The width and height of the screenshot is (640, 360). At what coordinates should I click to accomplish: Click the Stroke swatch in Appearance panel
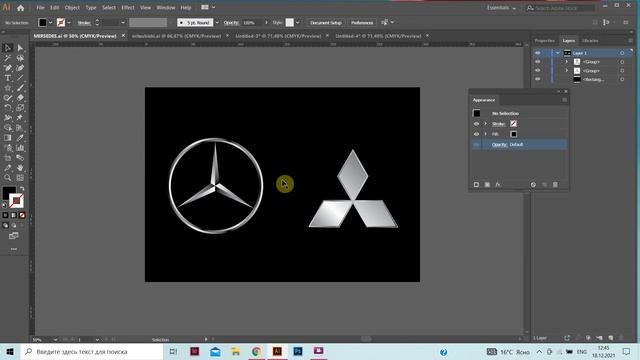513,124
